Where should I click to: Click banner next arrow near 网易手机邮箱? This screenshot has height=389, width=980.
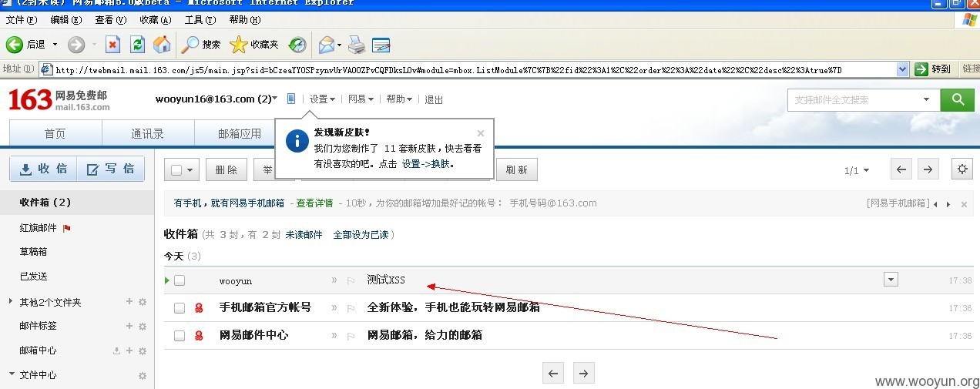tap(948, 204)
